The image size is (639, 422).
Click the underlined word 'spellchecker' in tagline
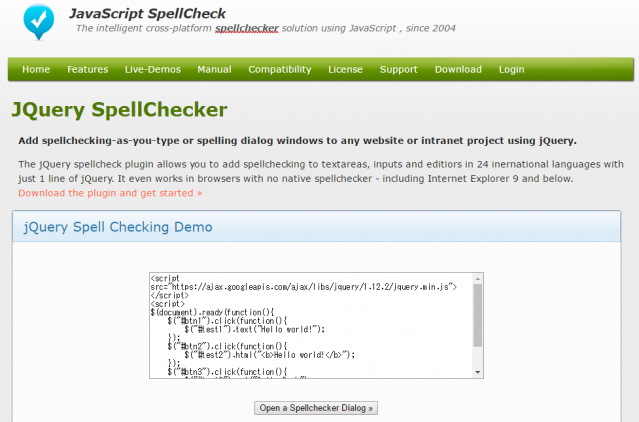(x=247, y=29)
